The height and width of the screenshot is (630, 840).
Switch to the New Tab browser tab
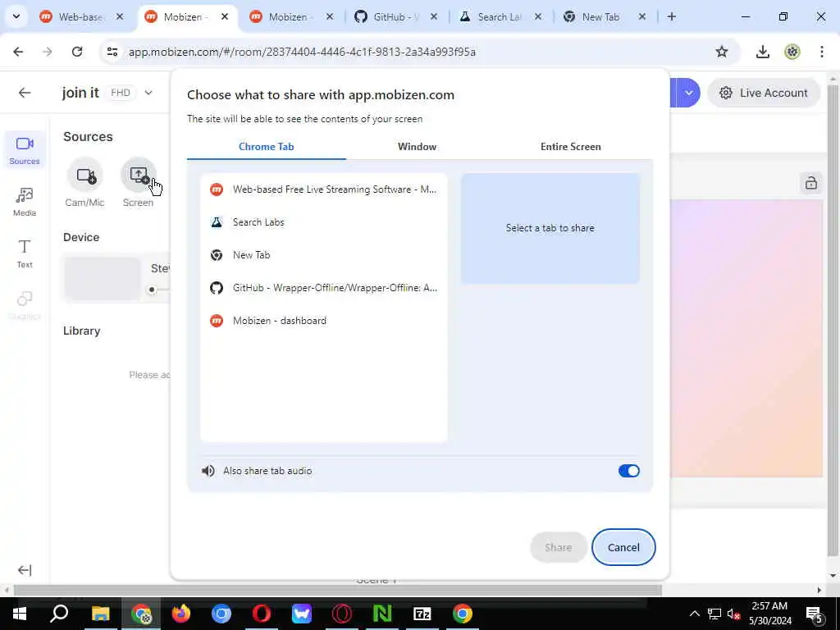coord(600,16)
